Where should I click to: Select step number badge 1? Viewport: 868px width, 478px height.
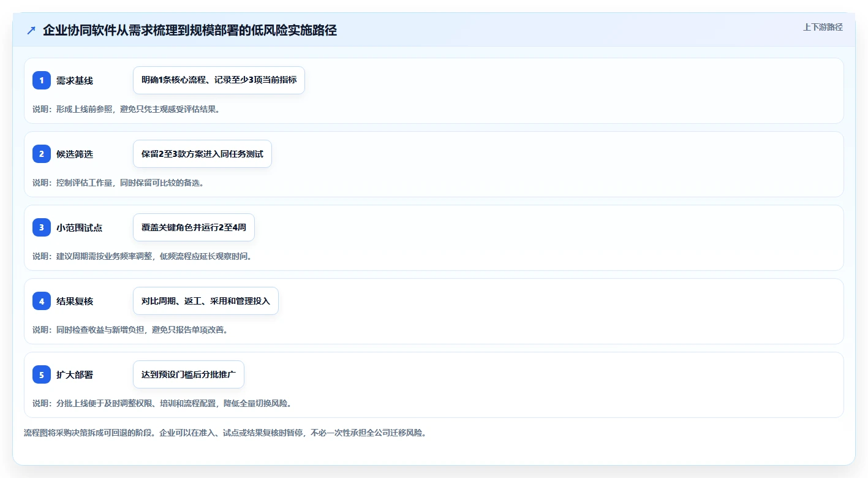42,80
